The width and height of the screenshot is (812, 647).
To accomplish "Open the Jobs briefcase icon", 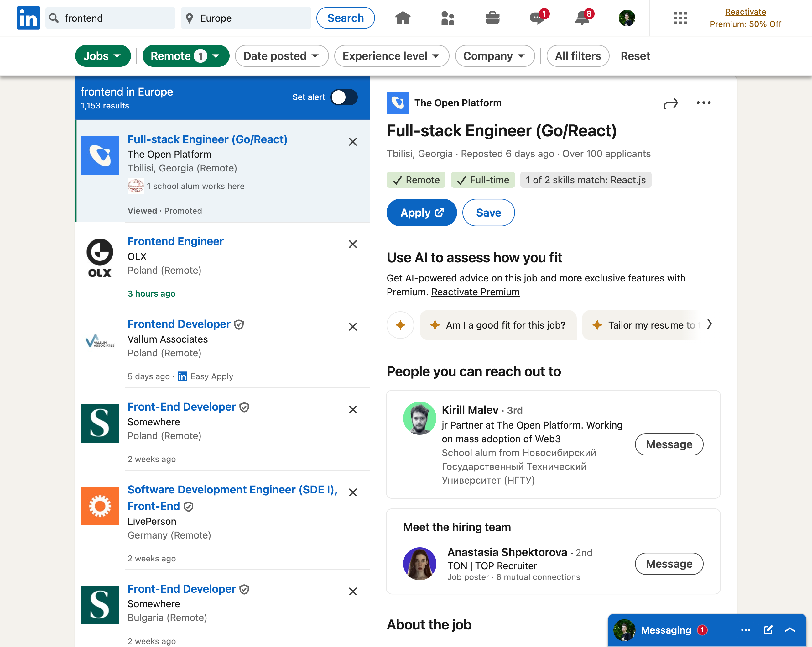I will (x=492, y=18).
